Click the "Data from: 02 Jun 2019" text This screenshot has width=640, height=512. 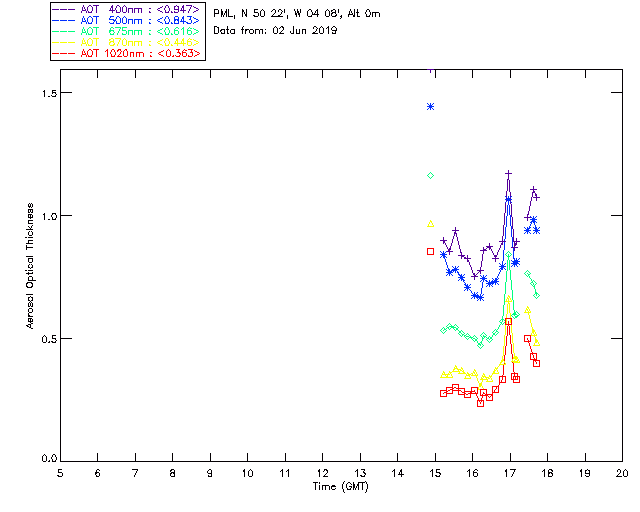tap(275, 31)
